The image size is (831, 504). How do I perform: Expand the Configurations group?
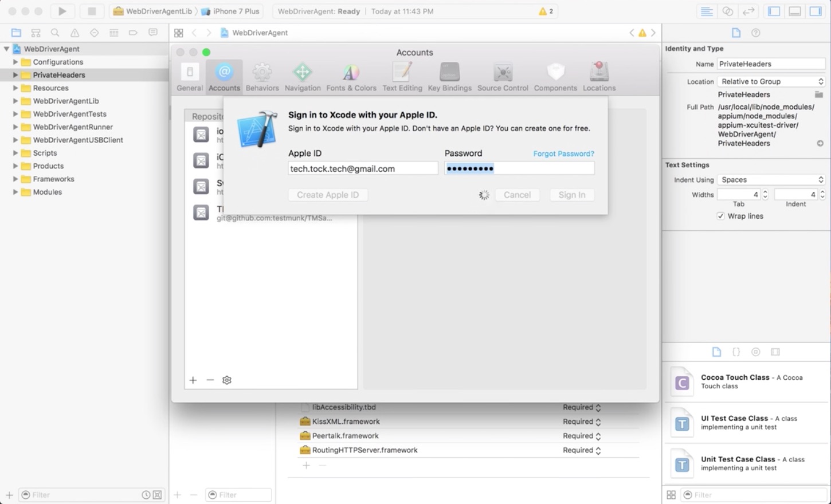[15, 62]
